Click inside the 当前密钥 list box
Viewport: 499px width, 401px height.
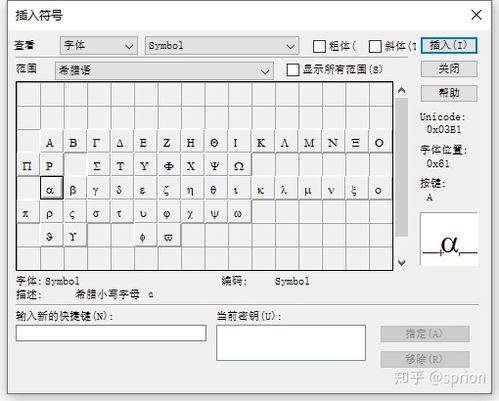(x=291, y=343)
